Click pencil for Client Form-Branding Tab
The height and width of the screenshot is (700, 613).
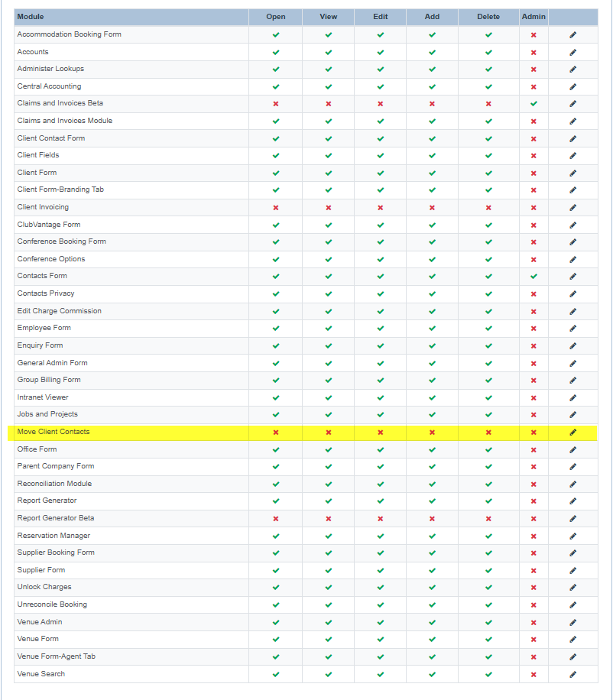[x=572, y=190]
